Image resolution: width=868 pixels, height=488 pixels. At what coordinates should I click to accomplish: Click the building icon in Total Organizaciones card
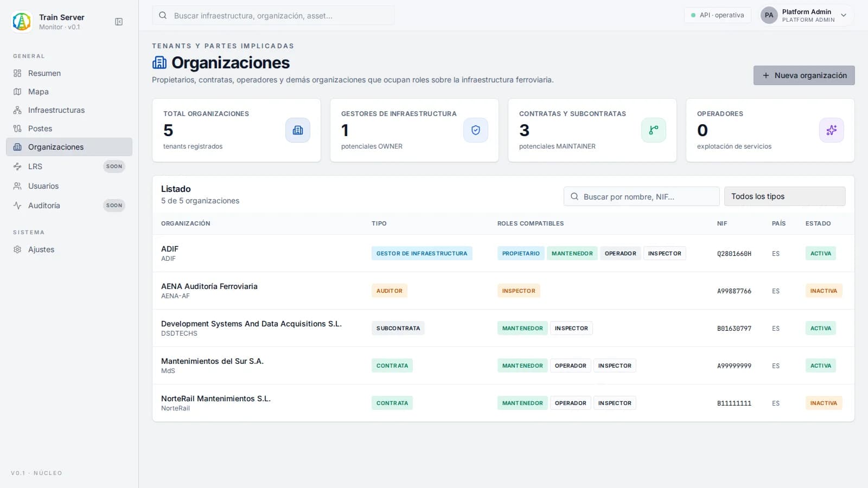click(x=298, y=130)
